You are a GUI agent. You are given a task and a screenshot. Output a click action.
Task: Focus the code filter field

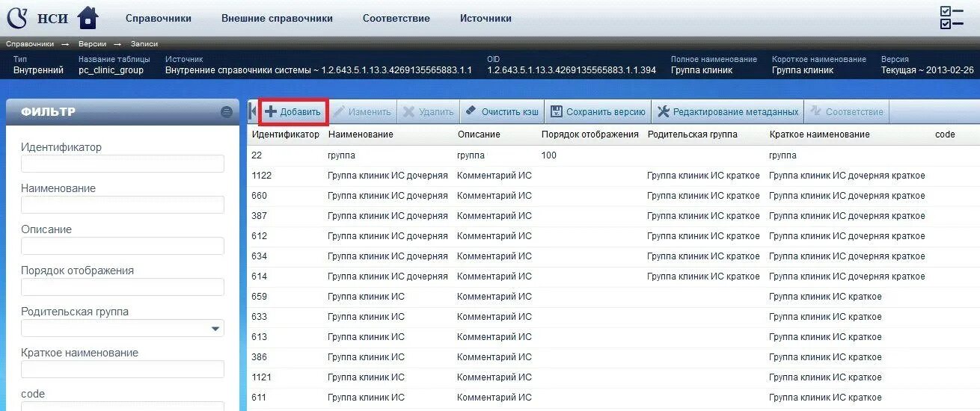pos(123,407)
